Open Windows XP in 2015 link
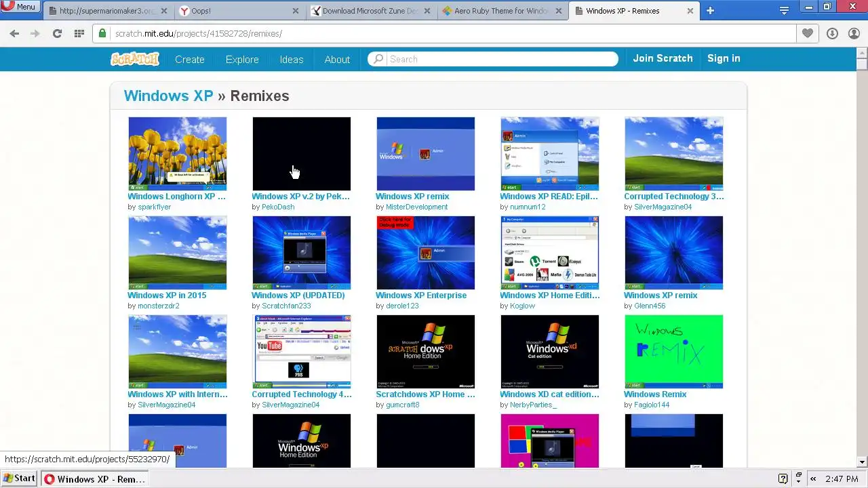The width and height of the screenshot is (868, 488). tap(167, 296)
